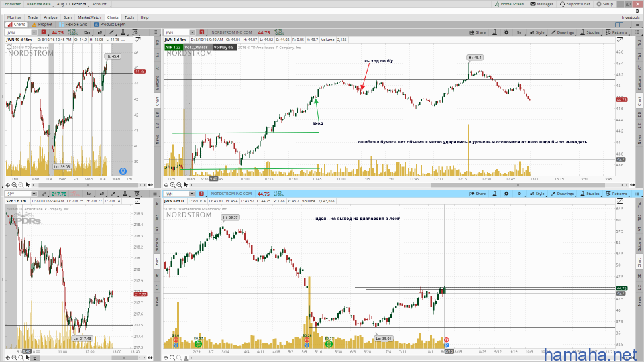Viewport: 644px width, 362px height.
Task: Click the flask studies icon in JWN 15m chart
Action: (123, 32)
